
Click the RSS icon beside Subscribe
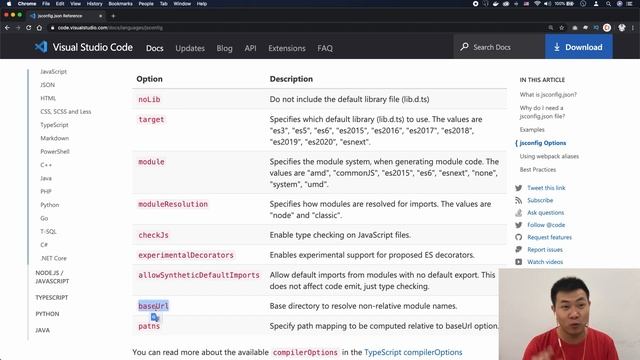(x=518, y=200)
